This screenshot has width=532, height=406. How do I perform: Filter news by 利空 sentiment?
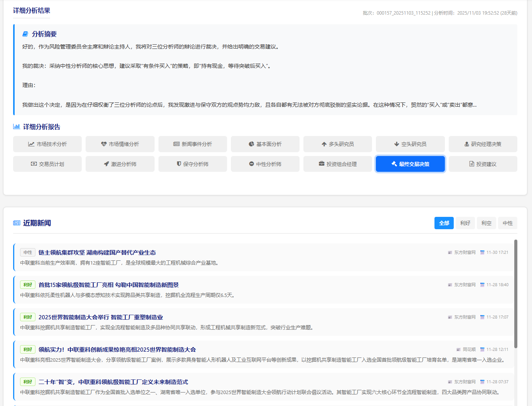coord(486,223)
